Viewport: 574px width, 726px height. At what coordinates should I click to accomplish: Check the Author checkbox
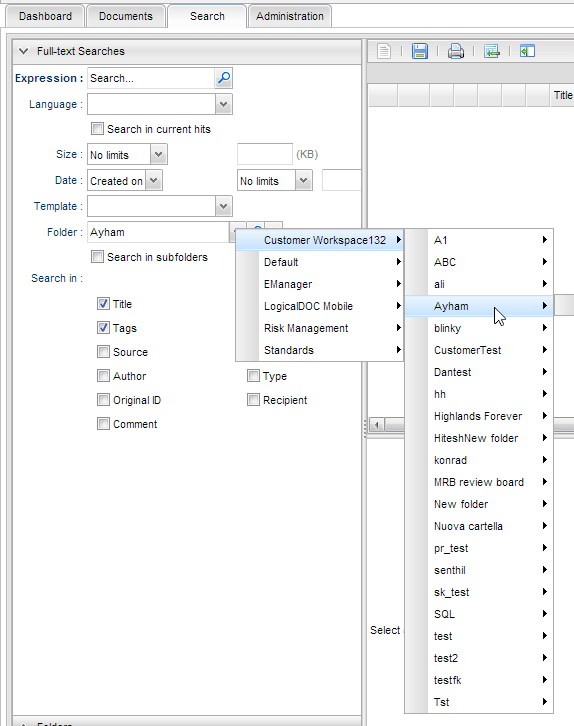[x=103, y=376]
